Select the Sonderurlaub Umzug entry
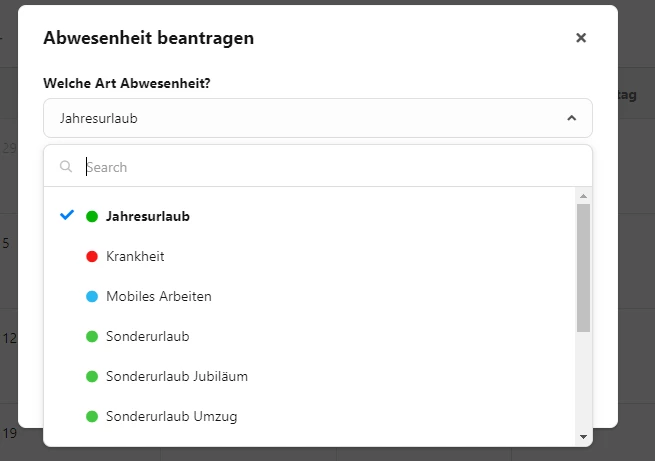The image size is (655, 461). click(x=310, y=417)
